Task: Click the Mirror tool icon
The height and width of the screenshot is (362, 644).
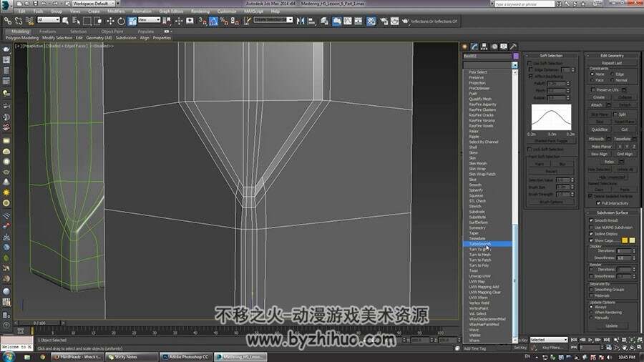Action: click(x=301, y=21)
